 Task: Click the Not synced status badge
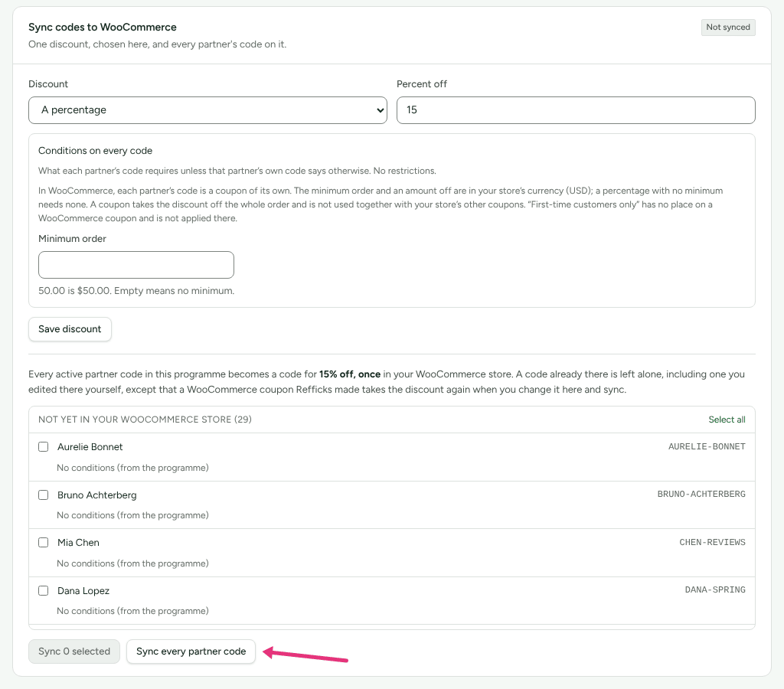click(x=728, y=27)
